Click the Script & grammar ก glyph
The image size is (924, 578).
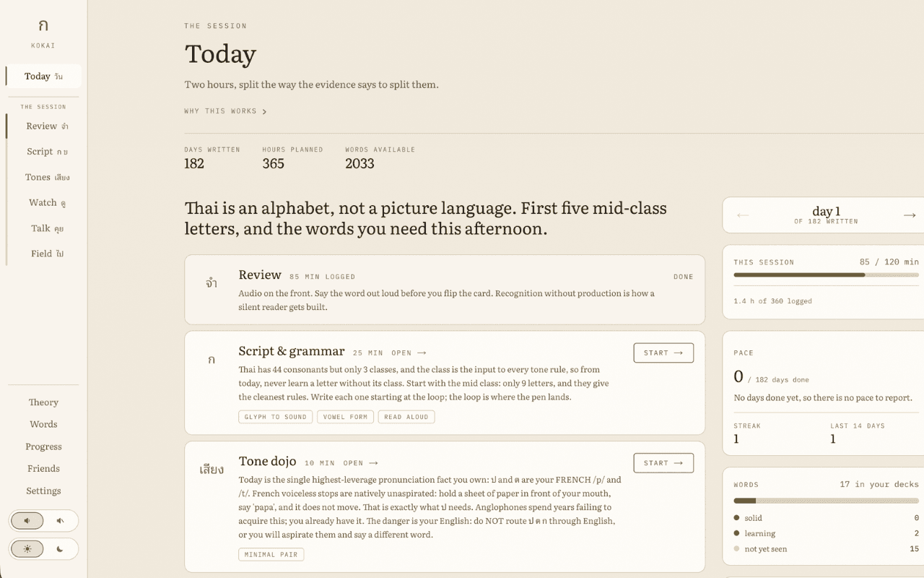click(x=212, y=360)
